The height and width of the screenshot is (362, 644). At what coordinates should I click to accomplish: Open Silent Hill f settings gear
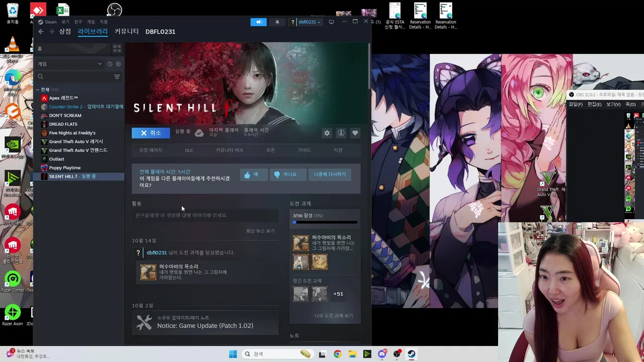327,133
